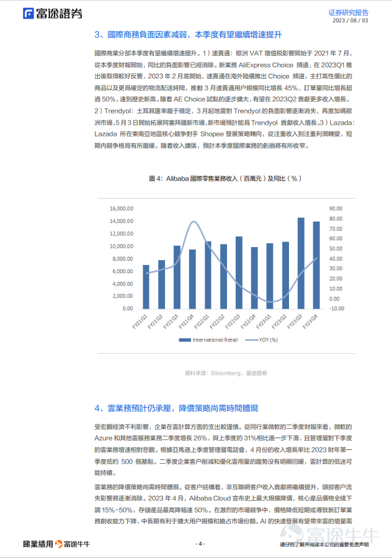Click the source line 資料來源: Bloomberg
This screenshot has height=558, width=392.
pyautogui.click(x=226, y=373)
